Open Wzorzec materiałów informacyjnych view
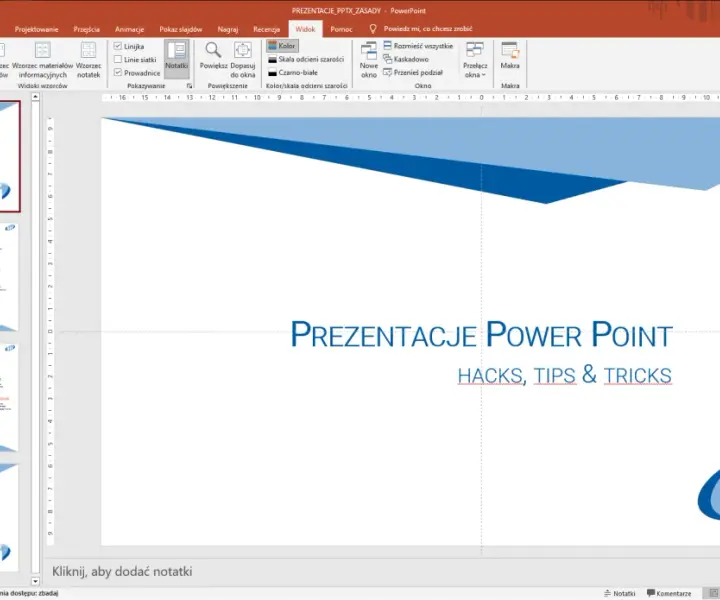Image resolution: width=720 pixels, height=600 pixels. pyautogui.click(x=42, y=60)
